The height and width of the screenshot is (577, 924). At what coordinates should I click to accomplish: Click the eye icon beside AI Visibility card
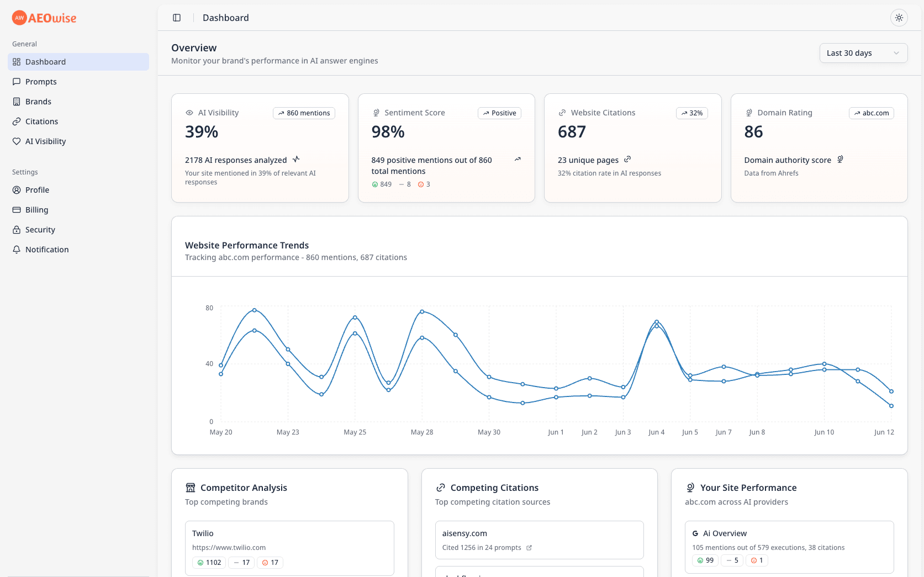(x=189, y=113)
